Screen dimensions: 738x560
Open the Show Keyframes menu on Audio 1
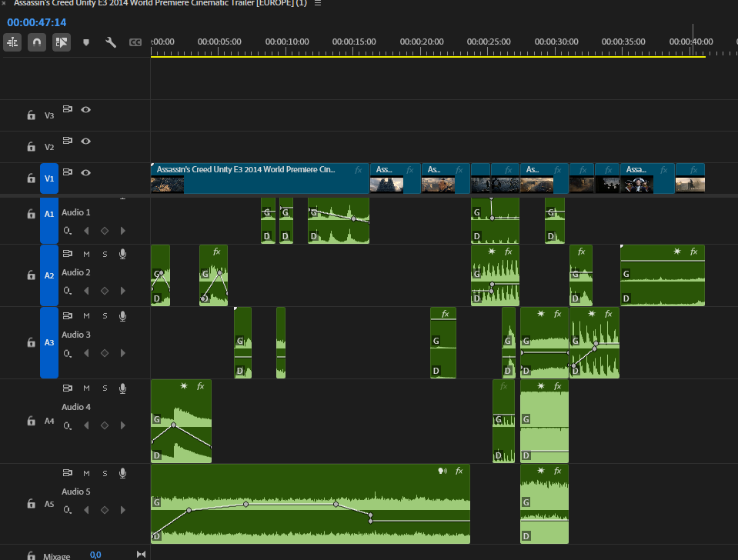click(x=67, y=230)
